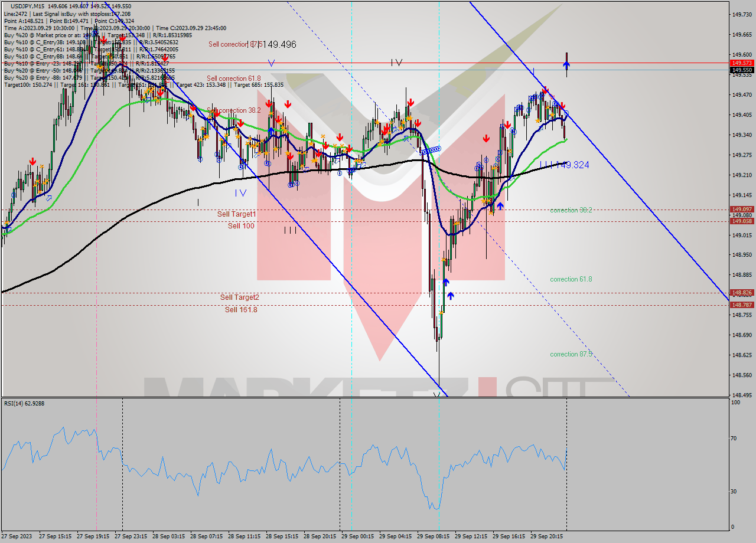
Task: Click the green 'correction 61.8' label
Action: click(571, 279)
